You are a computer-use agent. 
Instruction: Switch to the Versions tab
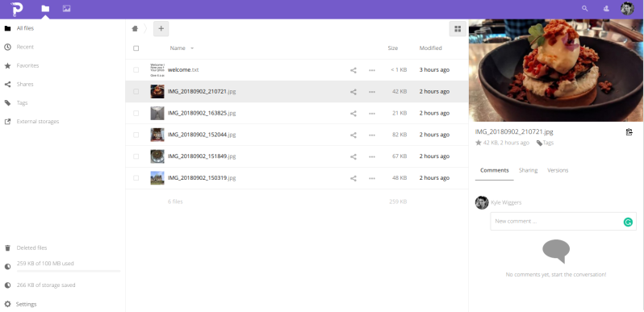pos(558,170)
